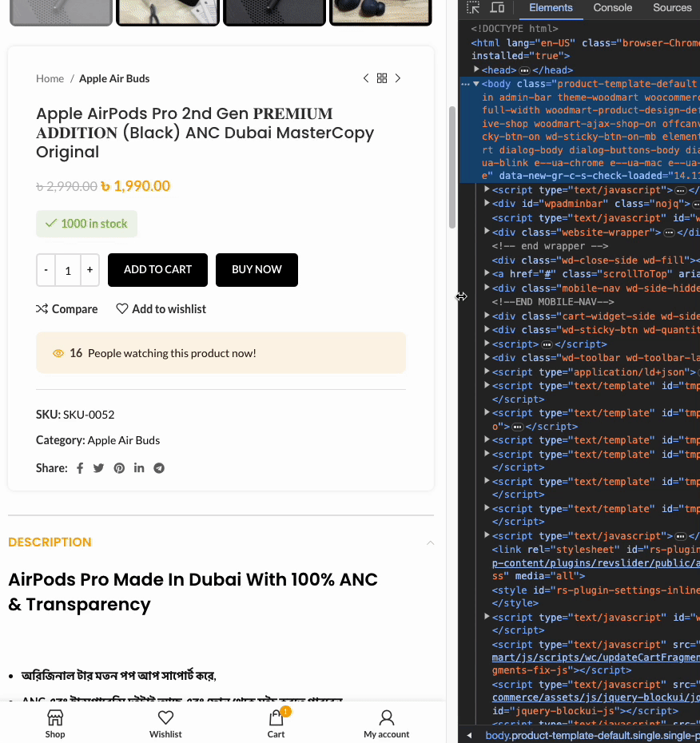Open Wishlist from bottom toolbar
Viewport: 700px width, 743px height.
coord(165,724)
